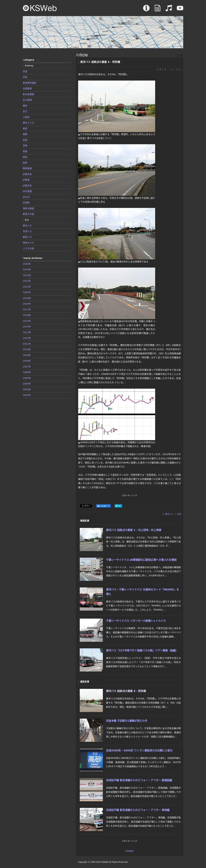Share the article with X ポスト button
206x868 pixels.
[x=86, y=506]
